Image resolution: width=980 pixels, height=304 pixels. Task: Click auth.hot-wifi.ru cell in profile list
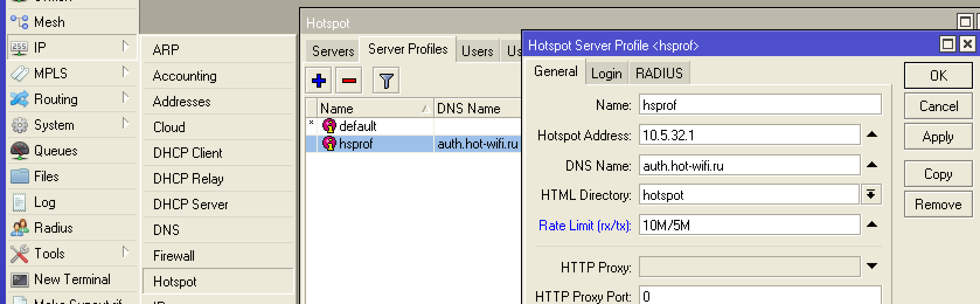[x=477, y=144]
